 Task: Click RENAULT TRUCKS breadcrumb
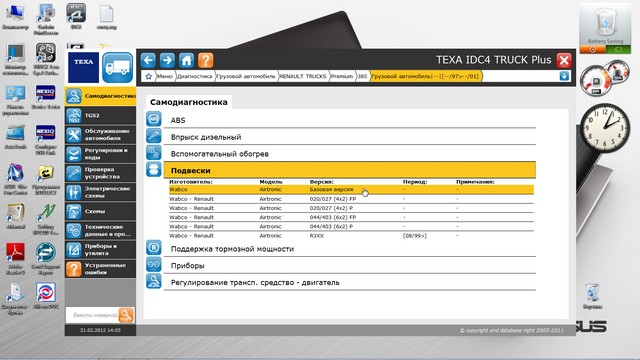(303, 76)
